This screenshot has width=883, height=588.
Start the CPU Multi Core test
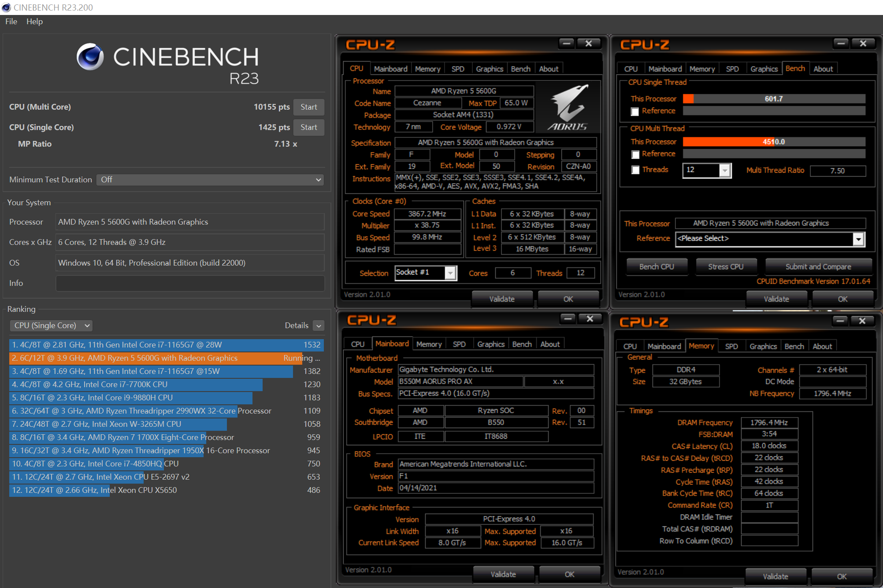pyautogui.click(x=308, y=107)
